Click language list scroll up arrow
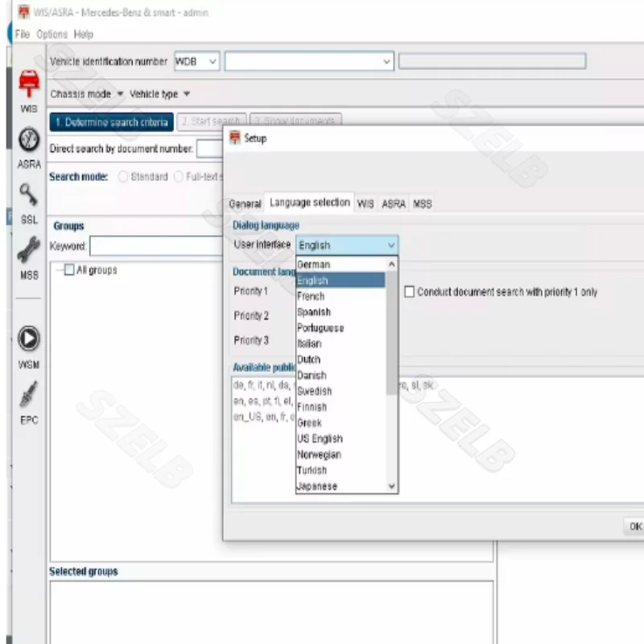 point(392,264)
